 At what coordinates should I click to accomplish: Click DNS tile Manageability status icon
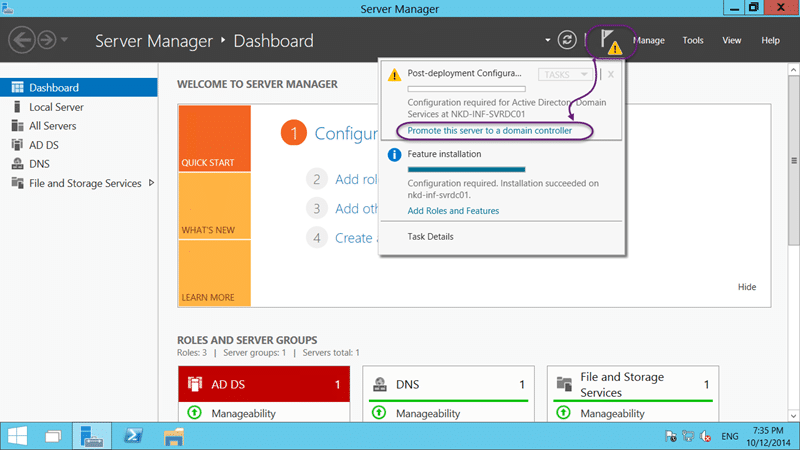[379, 412]
